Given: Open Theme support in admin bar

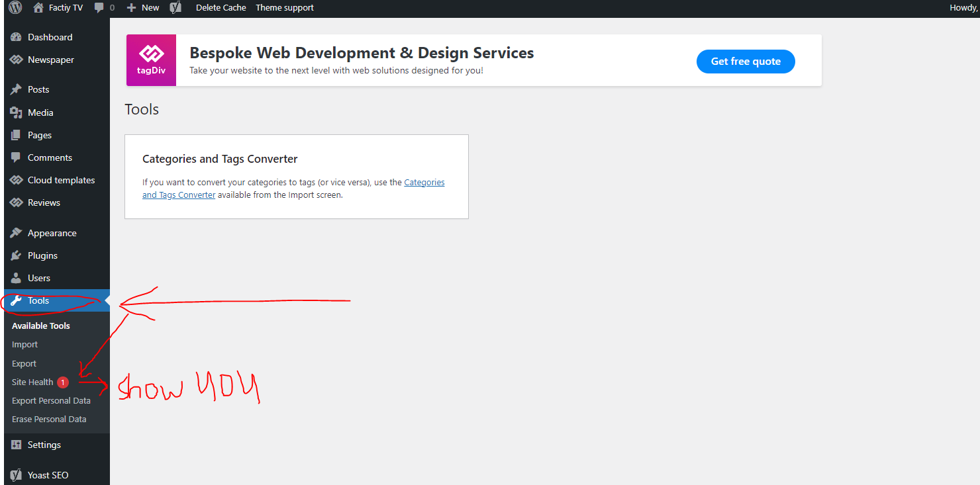Looking at the screenshot, I should (x=285, y=8).
